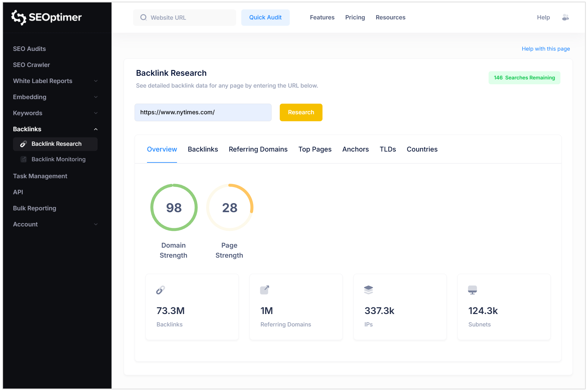Screen dimensions: 588x391
Task: Open SEO Audits in sidebar
Action: (x=29, y=49)
